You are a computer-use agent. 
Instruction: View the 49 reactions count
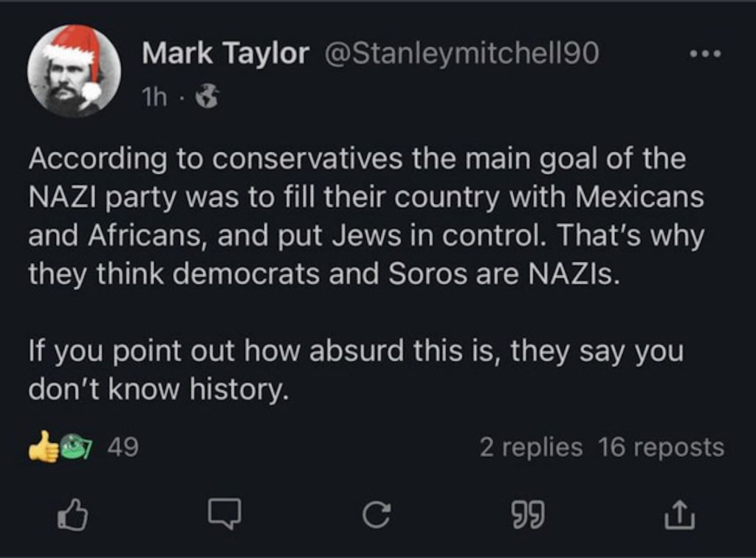pos(123,447)
